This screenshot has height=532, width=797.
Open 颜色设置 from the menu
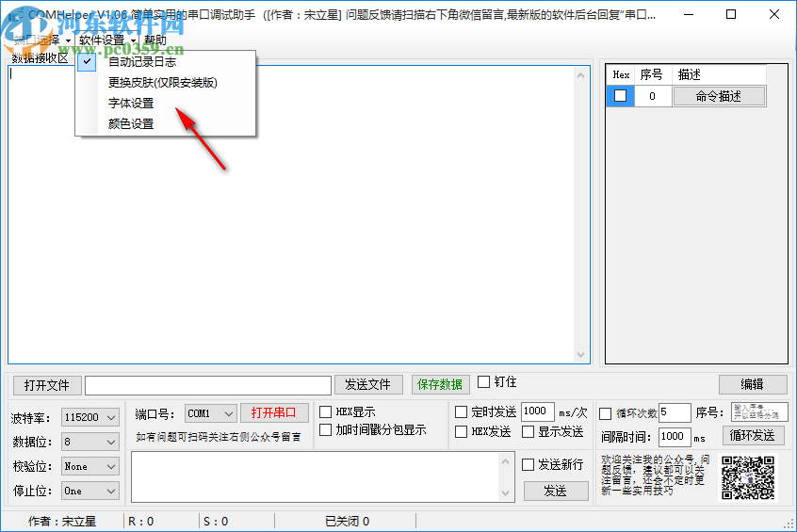(166, 124)
